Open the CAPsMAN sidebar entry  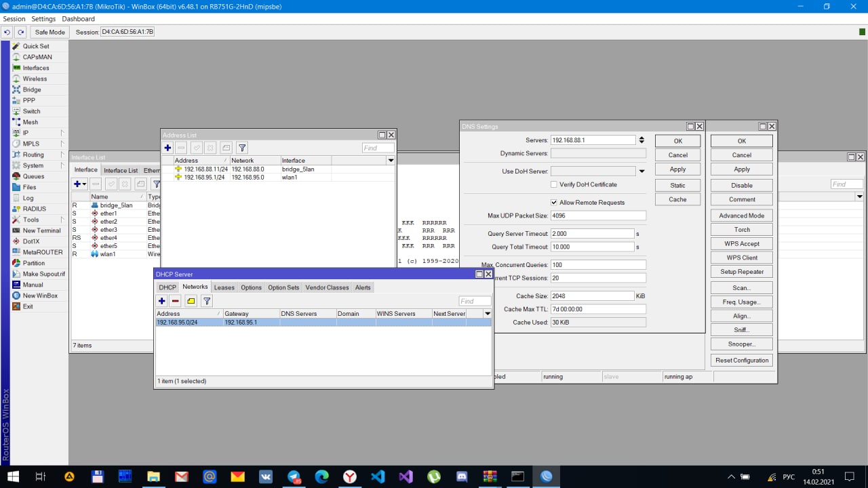pyautogui.click(x=37, y=57)
